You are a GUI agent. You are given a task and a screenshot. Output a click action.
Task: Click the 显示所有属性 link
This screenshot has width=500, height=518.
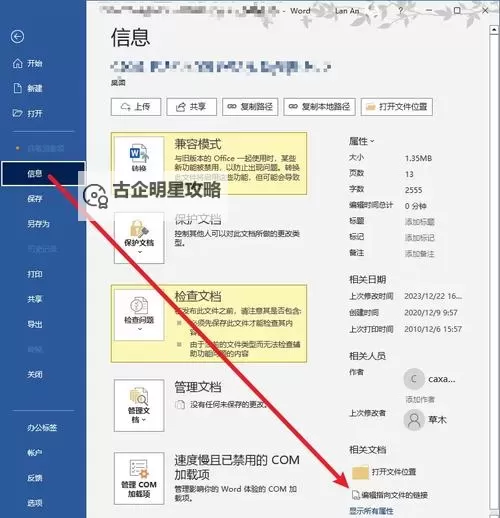[x=371, y=511]
